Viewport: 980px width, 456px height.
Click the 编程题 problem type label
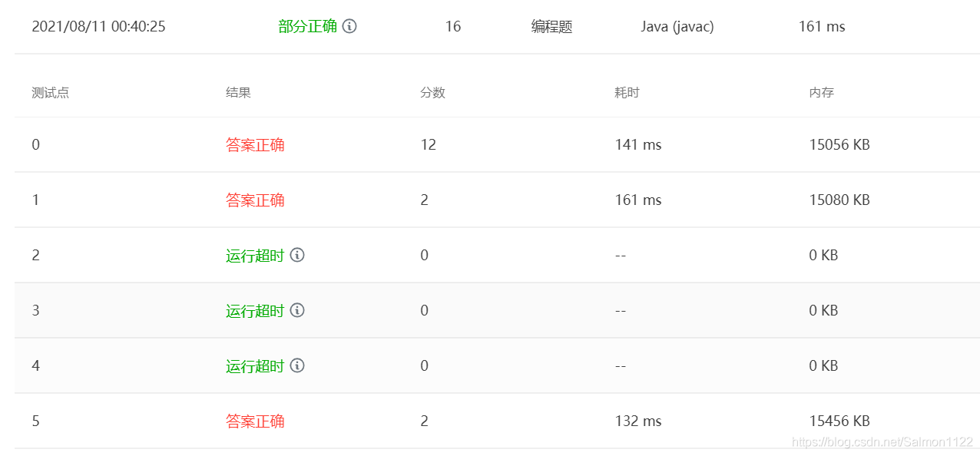552,26
